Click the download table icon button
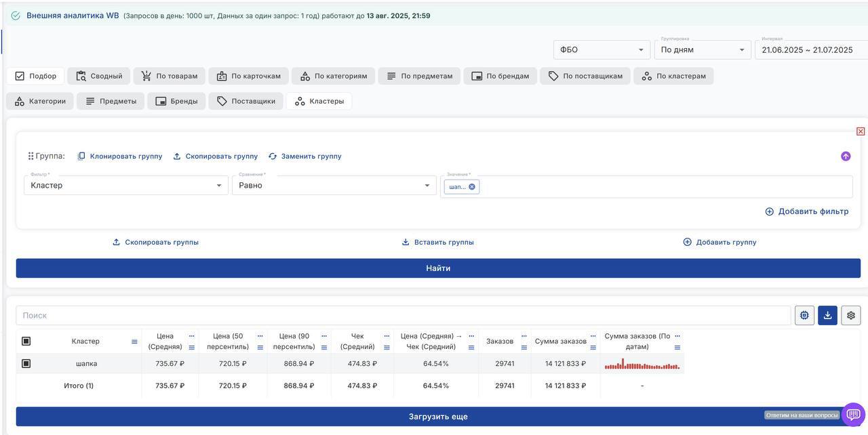 tap(827, 315)
